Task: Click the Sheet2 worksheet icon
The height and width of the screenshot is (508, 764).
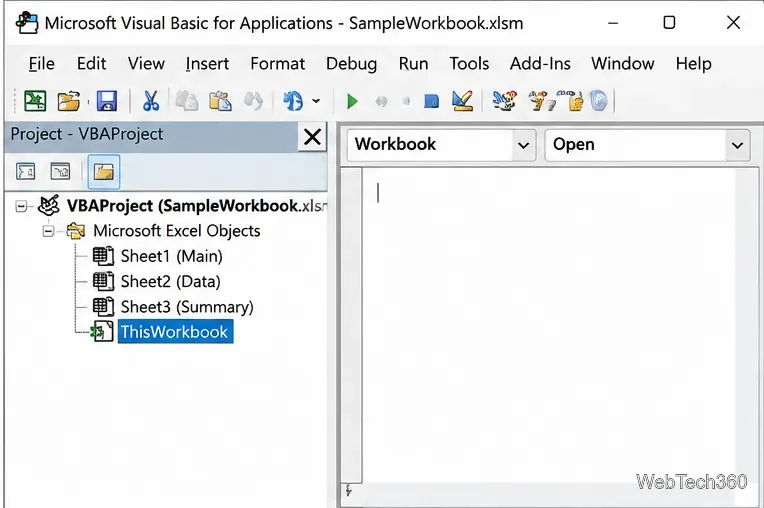Action: click(x=103, y=282)
